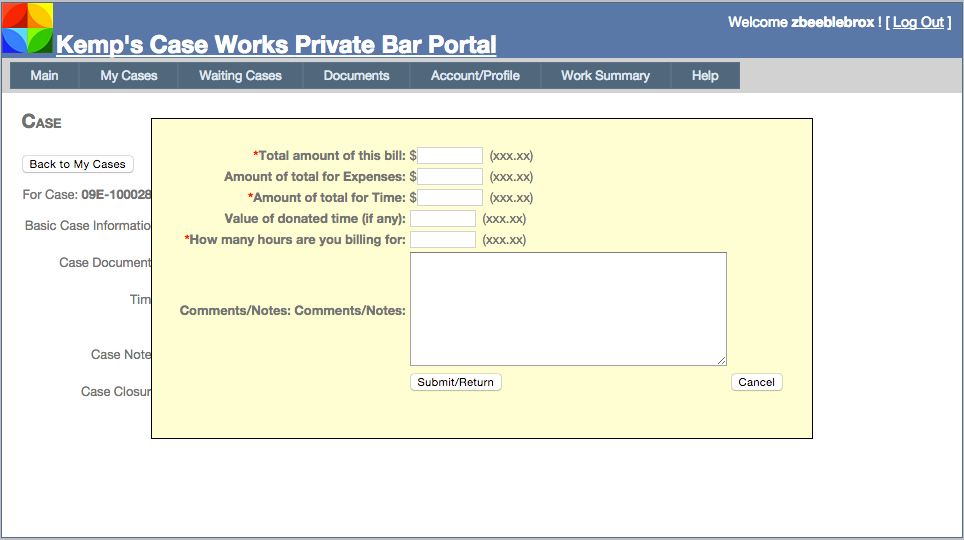964x540 pixels.
Task: Click the Amount of total for Expenses field
Action: [x=450, y=177]
